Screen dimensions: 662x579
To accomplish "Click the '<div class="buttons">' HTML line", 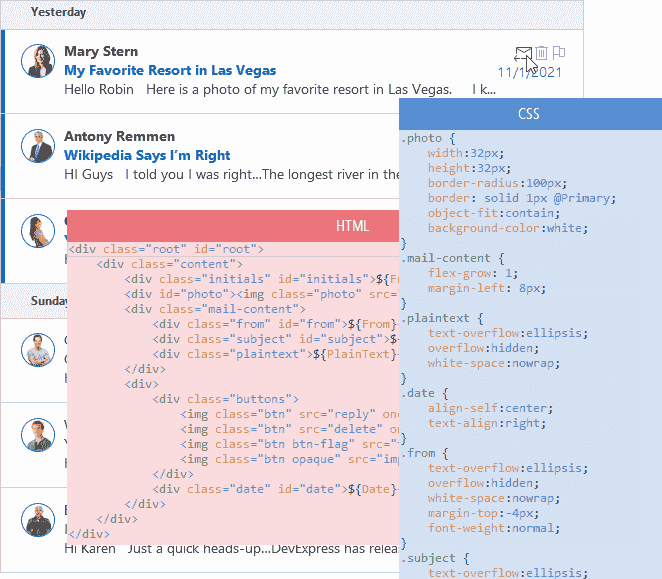I will tap(225, 399).
